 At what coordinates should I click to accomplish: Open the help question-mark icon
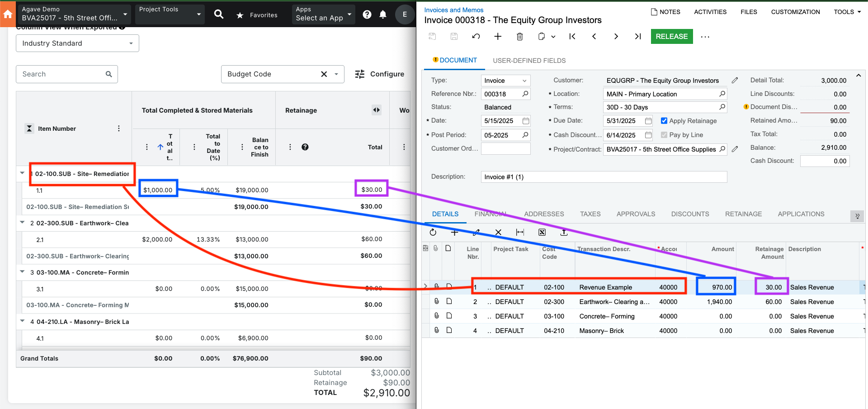point(367,14)
